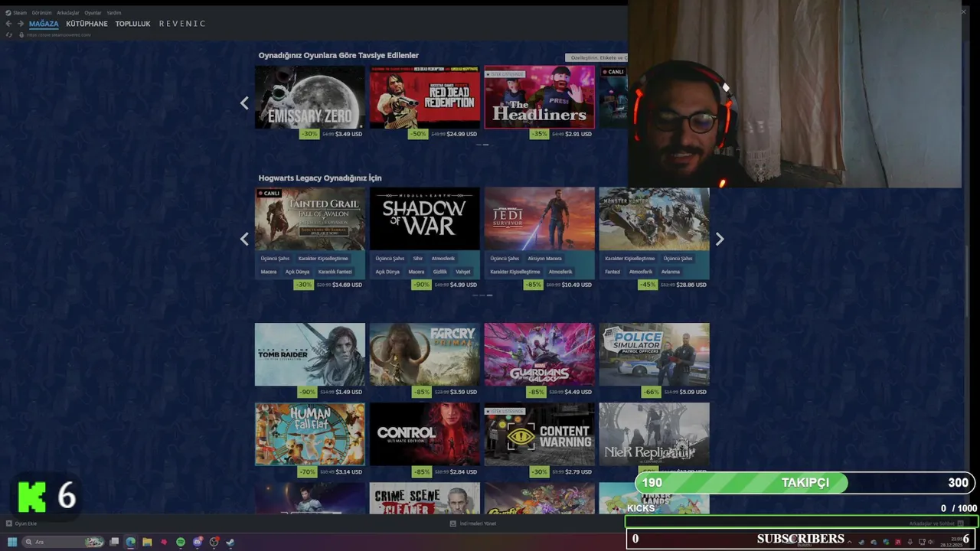Viewport: 980px width, 551px height.
Task: Open the Yardım menu
Action: [113, 13]
